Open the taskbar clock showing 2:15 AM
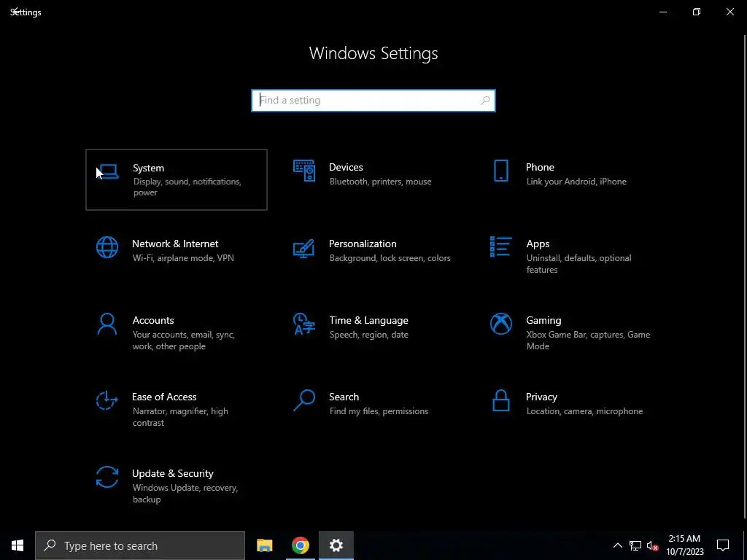747x560 pixels. [x=684, y=545]
